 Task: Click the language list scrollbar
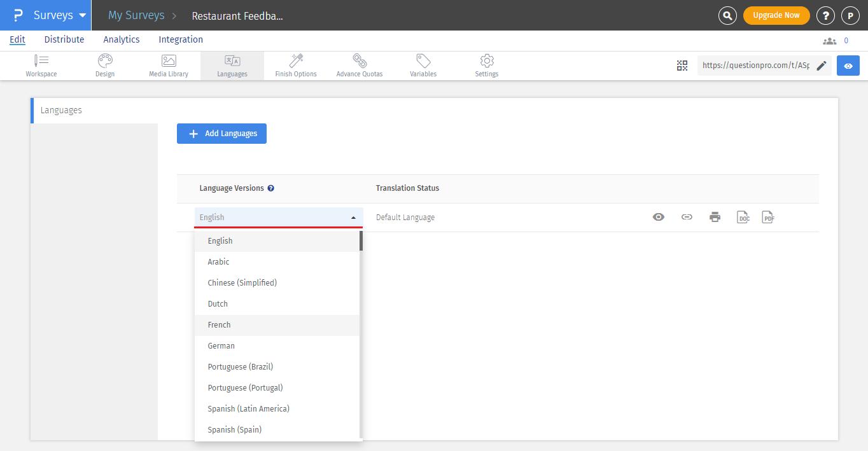click(x=361, y=240)
